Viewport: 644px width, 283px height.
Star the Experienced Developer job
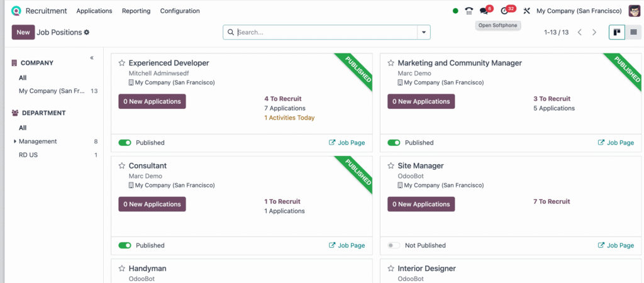[122, 63]
